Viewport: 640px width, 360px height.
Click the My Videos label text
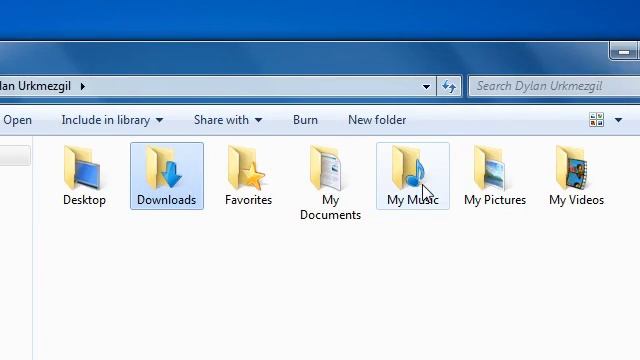click(x=576, y=200)
